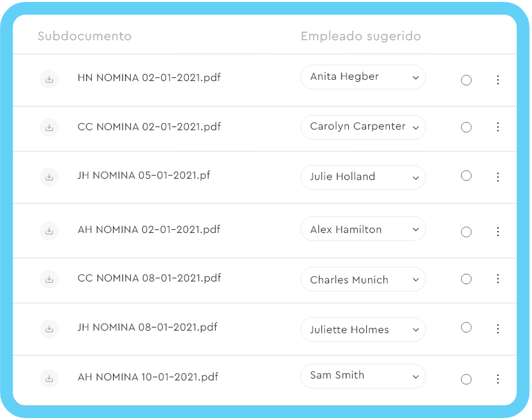Select the radio button for Anita Hegber
Screen dimensions: 532x420
pos(466,80)
